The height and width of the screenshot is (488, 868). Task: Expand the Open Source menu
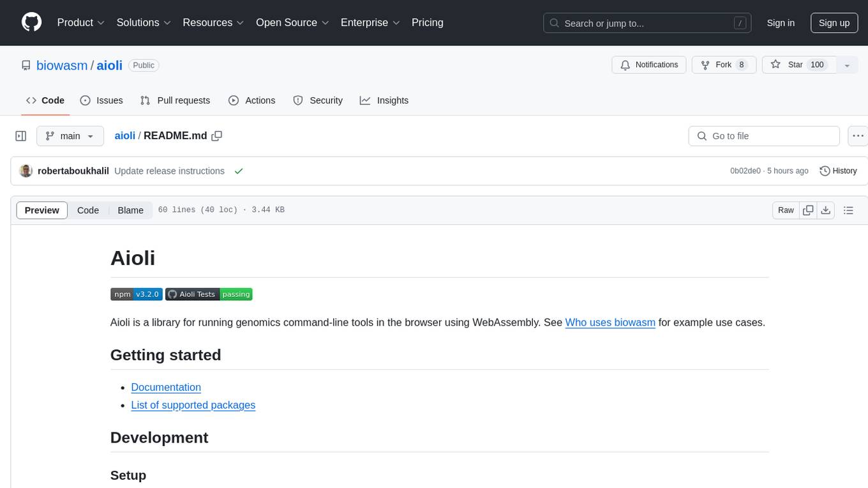(292, 22)
